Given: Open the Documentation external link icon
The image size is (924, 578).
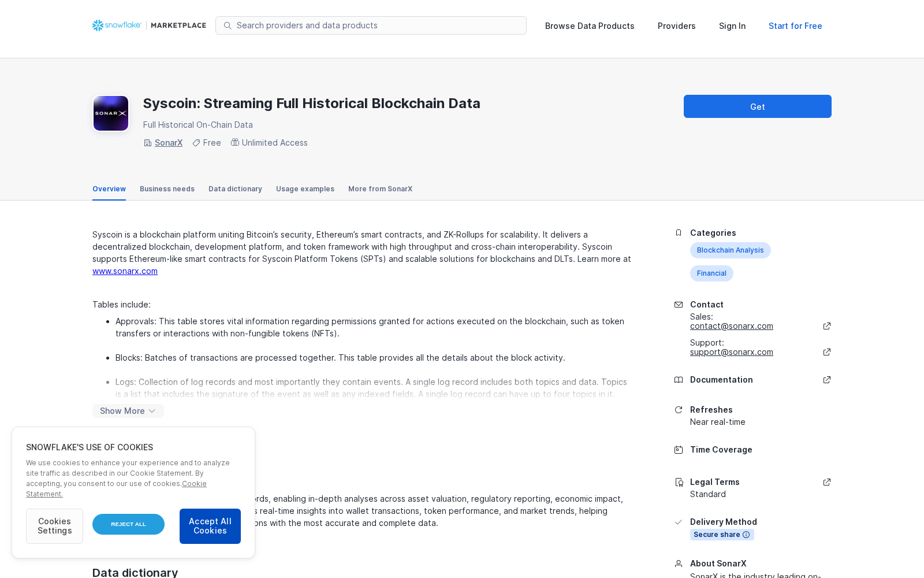Looking at the screenshot, I should coord(827,380).
